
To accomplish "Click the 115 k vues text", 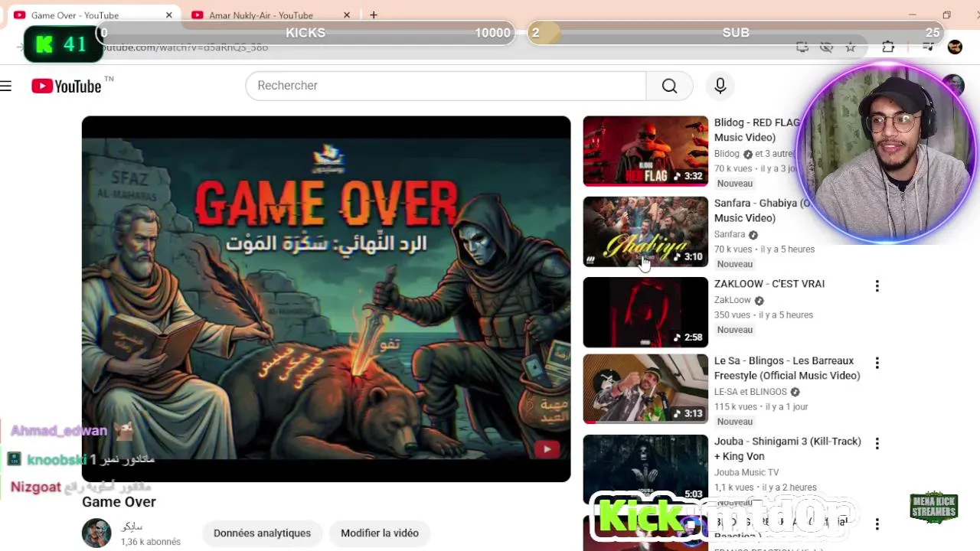I will pyautogui.click(x=734, y=407).
